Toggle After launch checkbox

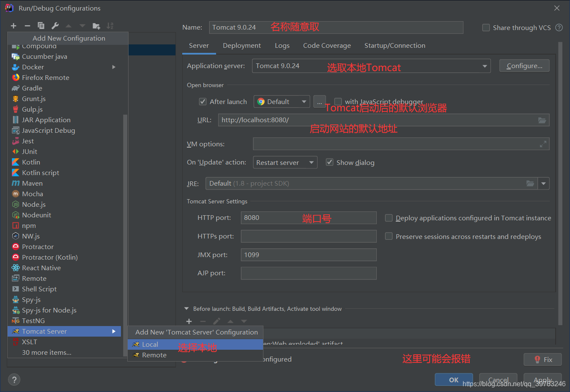coord(203,101)
